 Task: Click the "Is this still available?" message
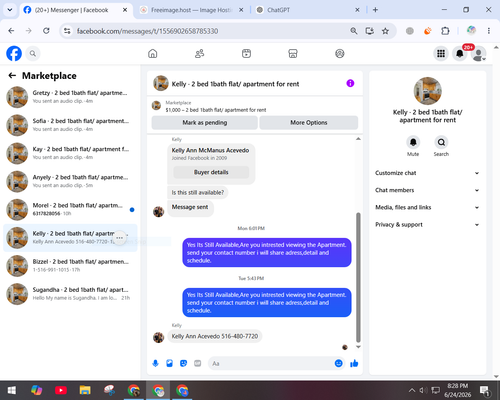[198, 193]
